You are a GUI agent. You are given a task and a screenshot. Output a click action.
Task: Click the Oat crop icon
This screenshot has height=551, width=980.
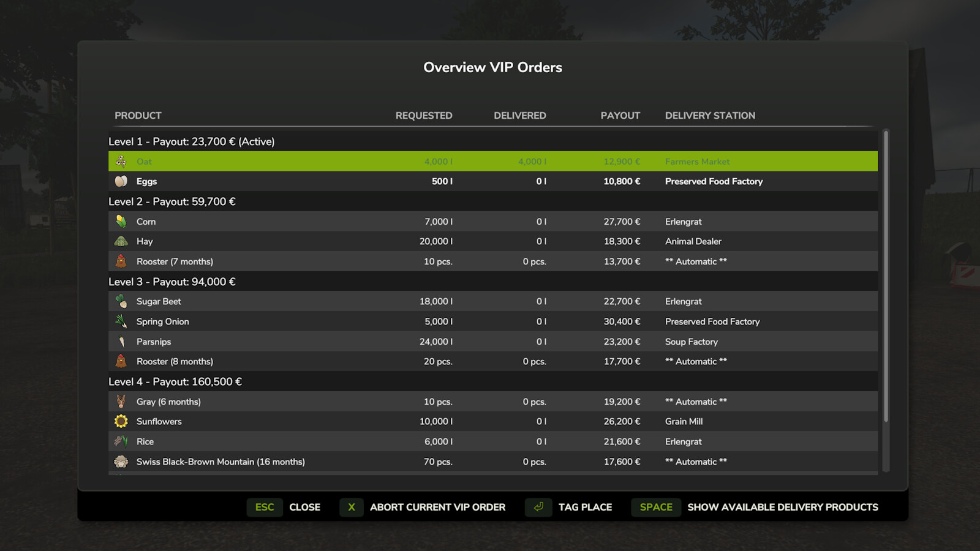(120, 161)
